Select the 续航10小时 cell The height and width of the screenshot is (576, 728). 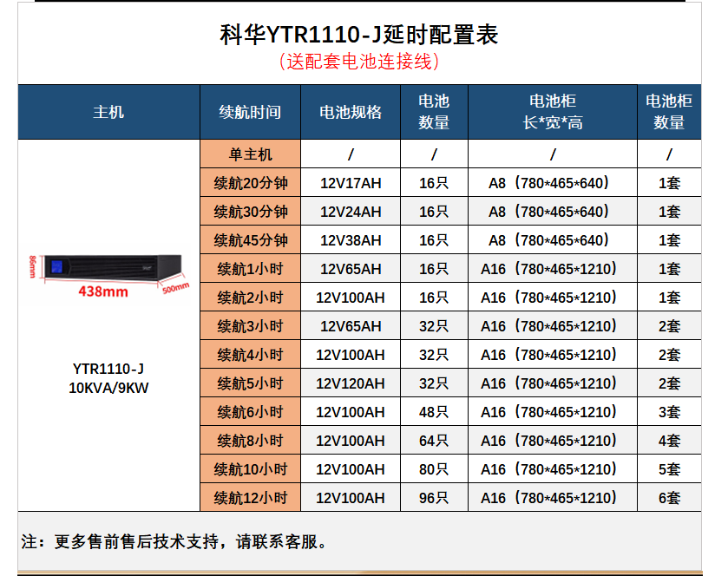tap(250, 469)
